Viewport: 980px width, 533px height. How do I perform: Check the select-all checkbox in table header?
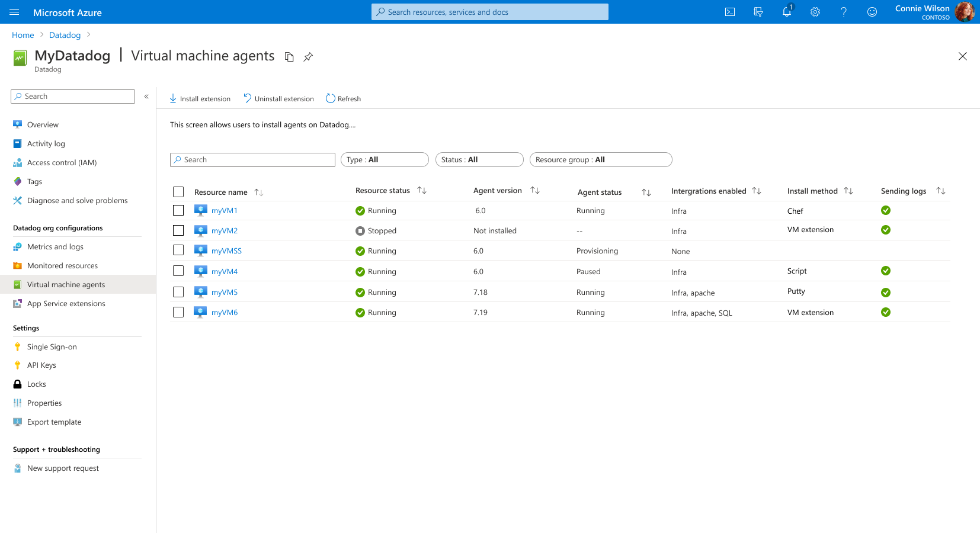[178, 192]
